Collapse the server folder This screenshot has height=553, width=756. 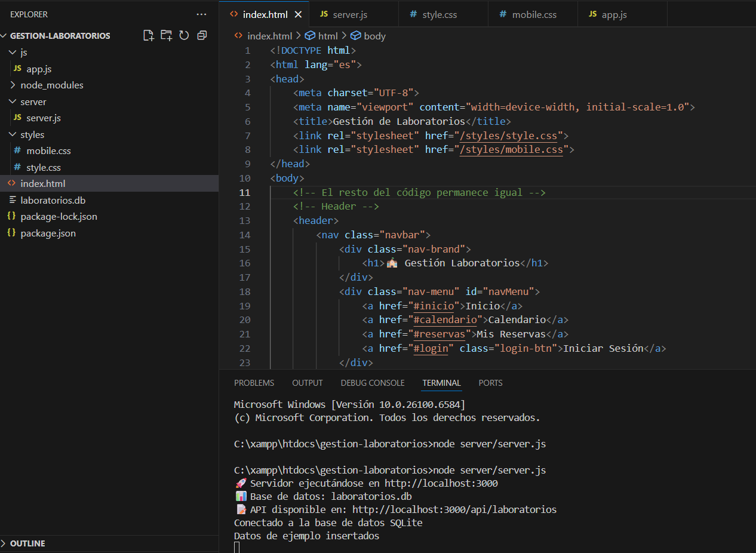[33, 102]
